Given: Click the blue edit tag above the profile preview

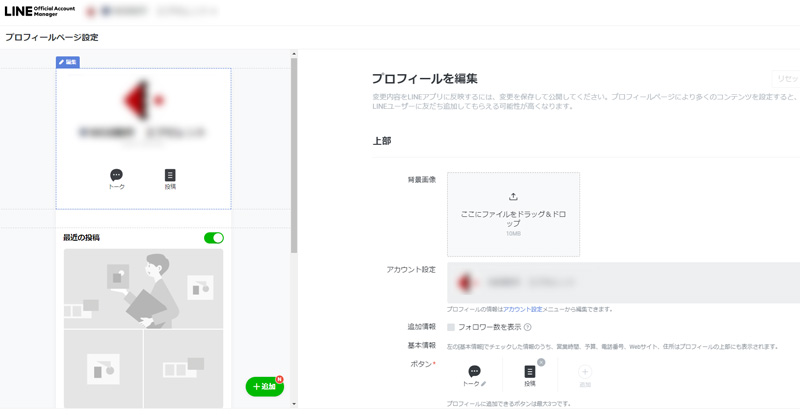Looking at the screenshot, I should pos(68,62).
